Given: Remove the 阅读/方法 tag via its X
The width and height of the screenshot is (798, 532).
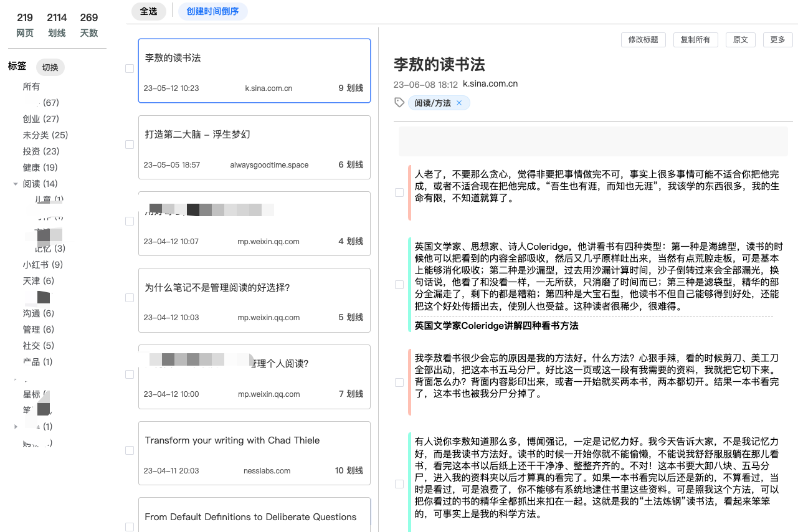Looking at the screenshot, I should pos(459,103).
